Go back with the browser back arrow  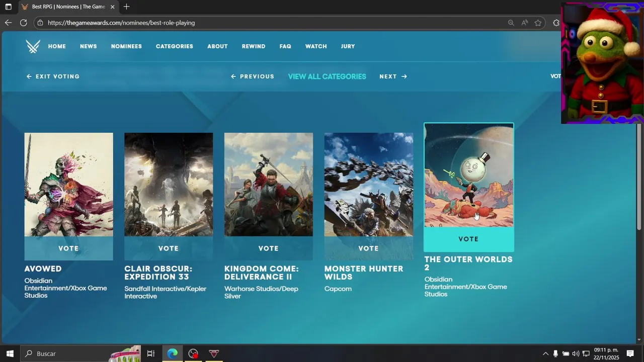point(8,23)
